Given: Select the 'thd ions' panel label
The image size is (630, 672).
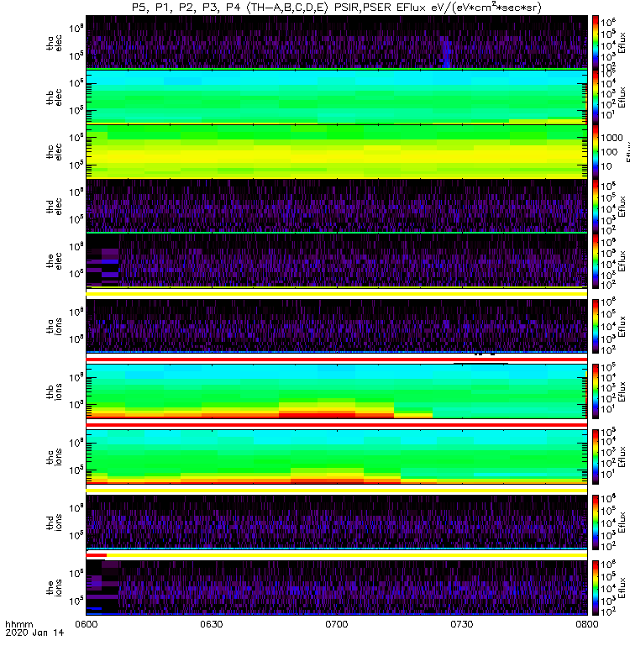Looking at the screenshot, I should (x=55, y=522).
